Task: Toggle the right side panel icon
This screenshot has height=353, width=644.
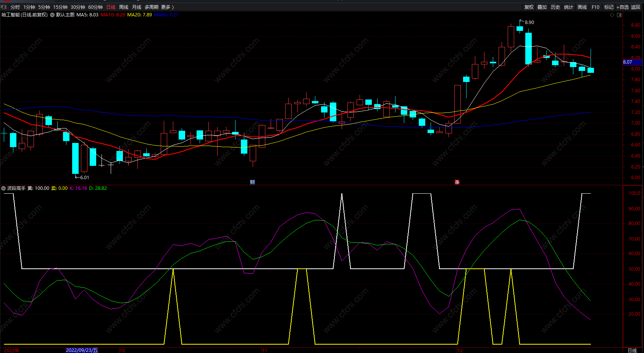Action: point(619,15)
